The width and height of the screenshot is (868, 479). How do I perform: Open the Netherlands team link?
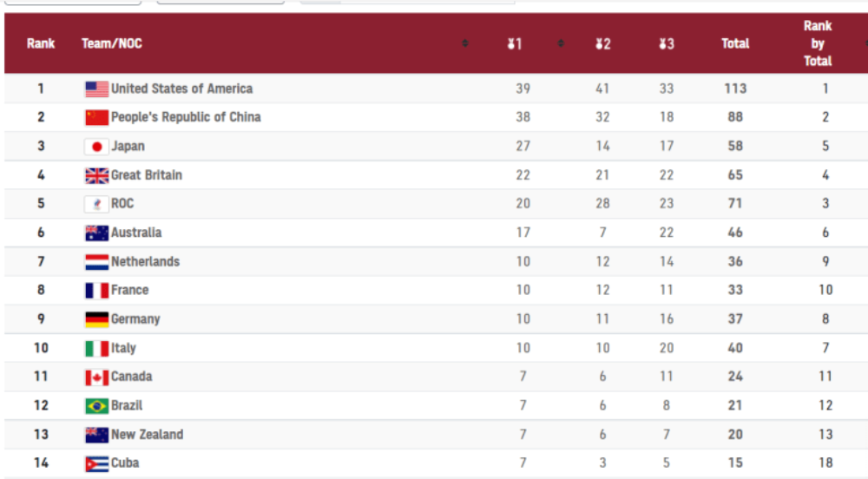[146, 261]
